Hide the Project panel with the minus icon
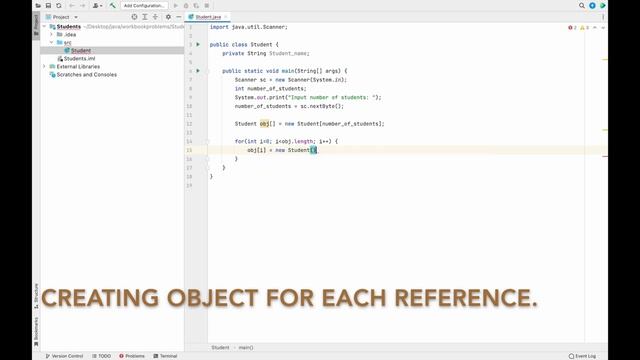 point(179,17)
